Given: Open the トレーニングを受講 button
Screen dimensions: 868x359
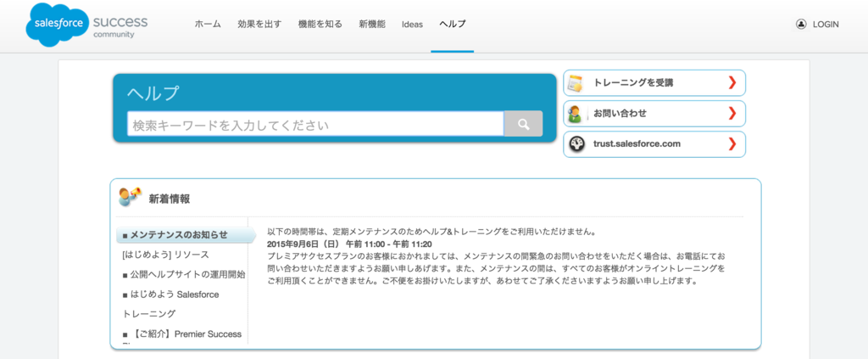Looking at the screenshot, I should (x=654, y=83).
